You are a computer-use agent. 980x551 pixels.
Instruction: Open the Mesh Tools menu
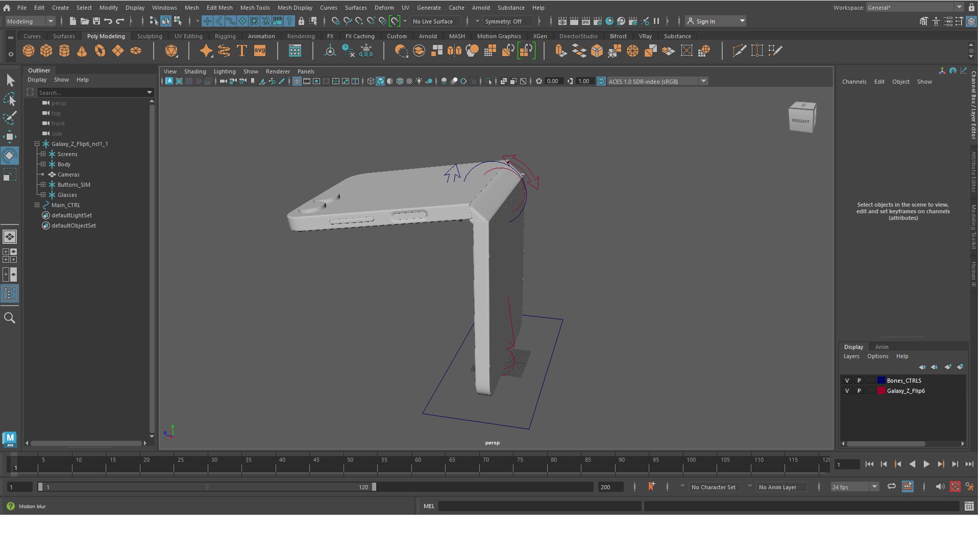click(x=255, y=8)
